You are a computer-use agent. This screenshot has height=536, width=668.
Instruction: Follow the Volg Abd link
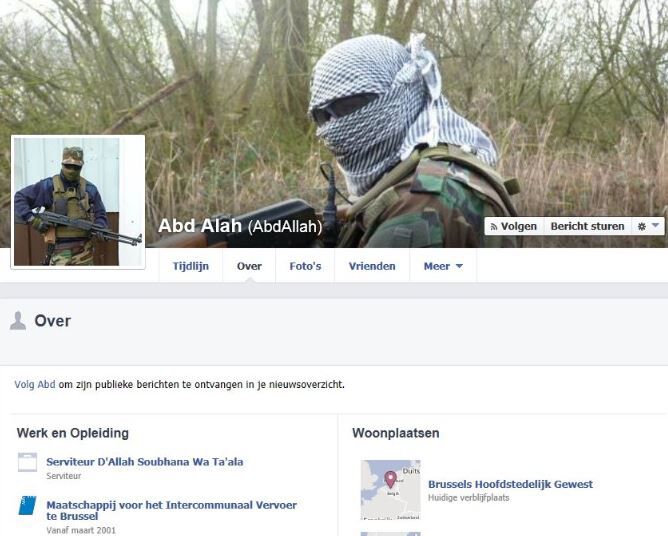coord(35,384)
